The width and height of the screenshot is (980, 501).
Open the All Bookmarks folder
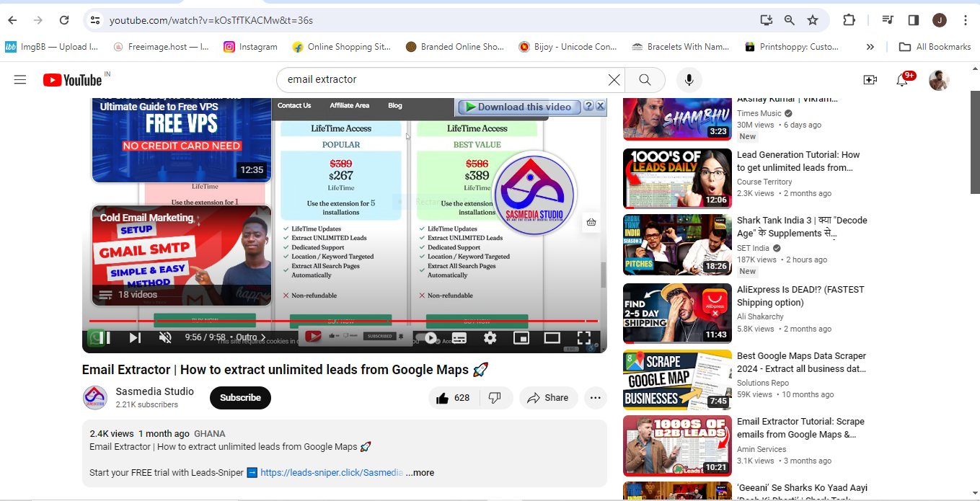(x=935, y=47)
